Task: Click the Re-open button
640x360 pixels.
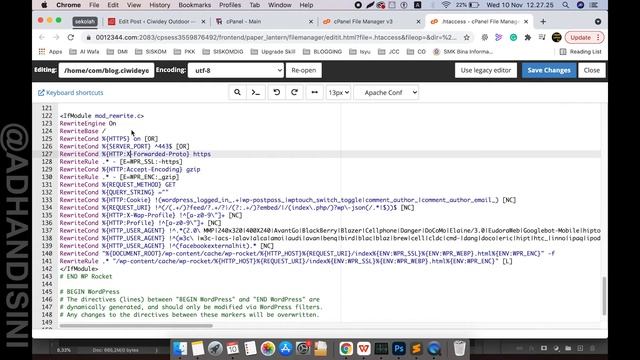Action: coord(304,70)
